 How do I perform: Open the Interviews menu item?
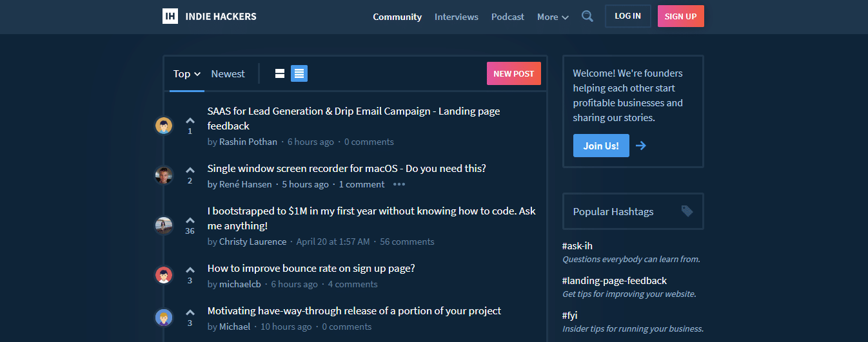[x=456, y=17]
